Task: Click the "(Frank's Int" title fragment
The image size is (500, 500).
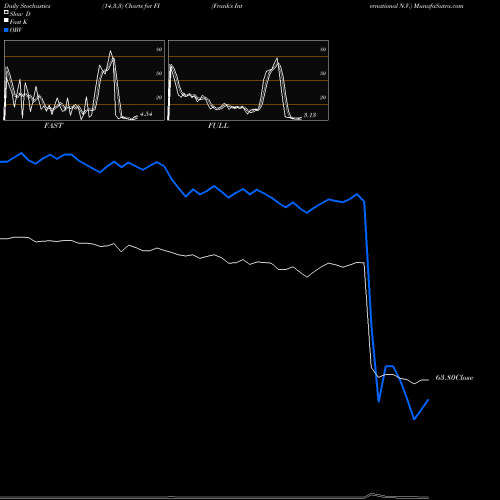Action: click(x=227, y=6)
